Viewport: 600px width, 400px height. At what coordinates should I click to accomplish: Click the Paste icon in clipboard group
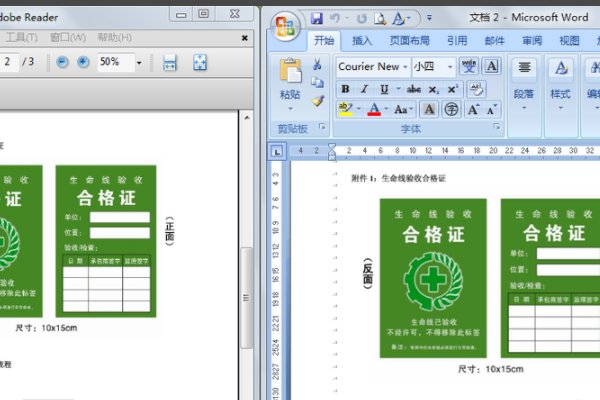290,70
